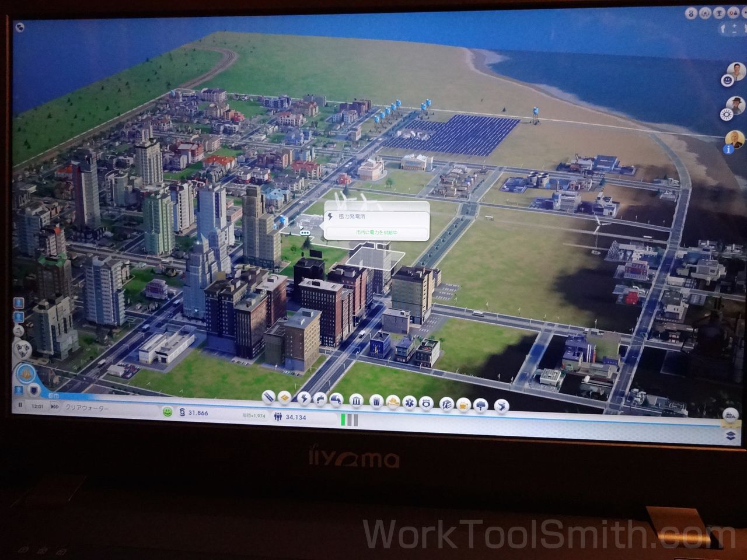This screenshot has width=747, height=560.
Task: Click the dark shield icon near bottom-left
Action: [x=33, y=390]
